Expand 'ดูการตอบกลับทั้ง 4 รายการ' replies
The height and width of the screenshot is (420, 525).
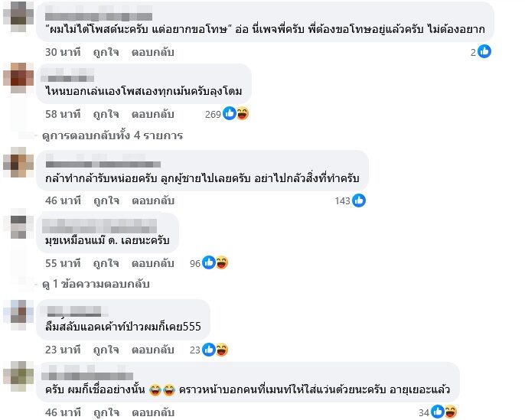coord(112,135)
